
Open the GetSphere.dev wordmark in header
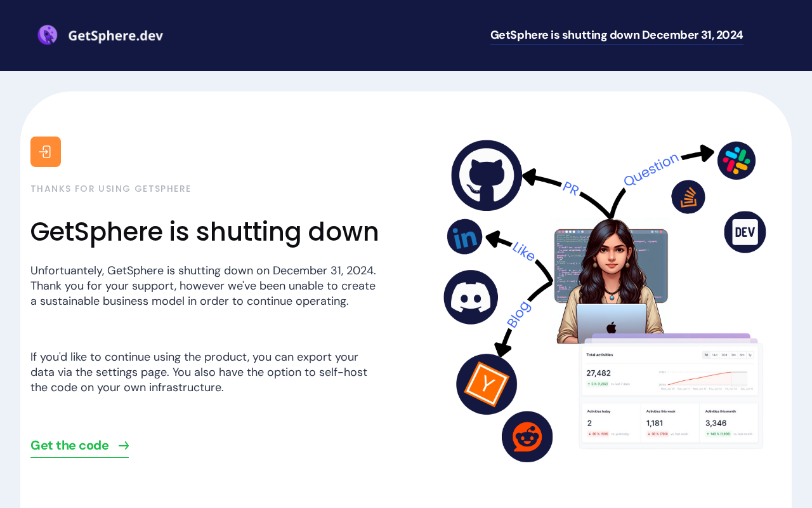[115, 36]
